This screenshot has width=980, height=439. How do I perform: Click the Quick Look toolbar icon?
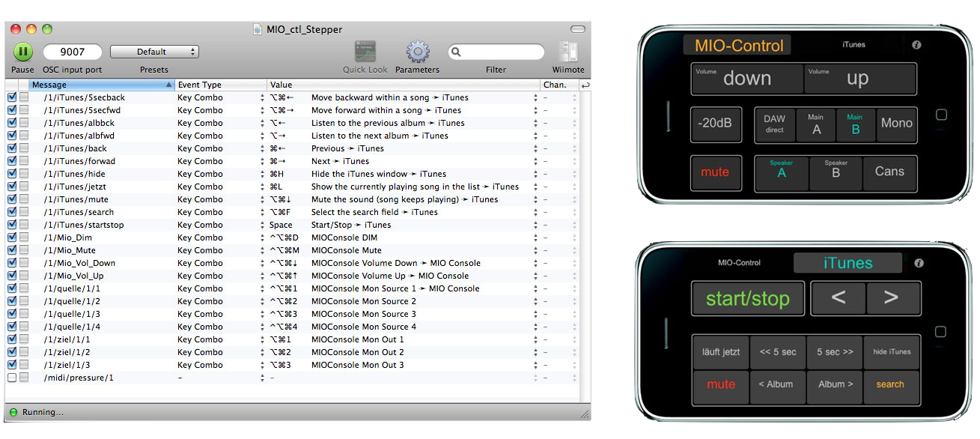(x=365, y=52)
